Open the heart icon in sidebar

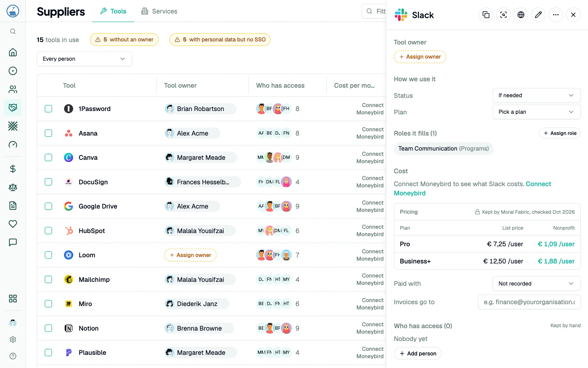13,224
